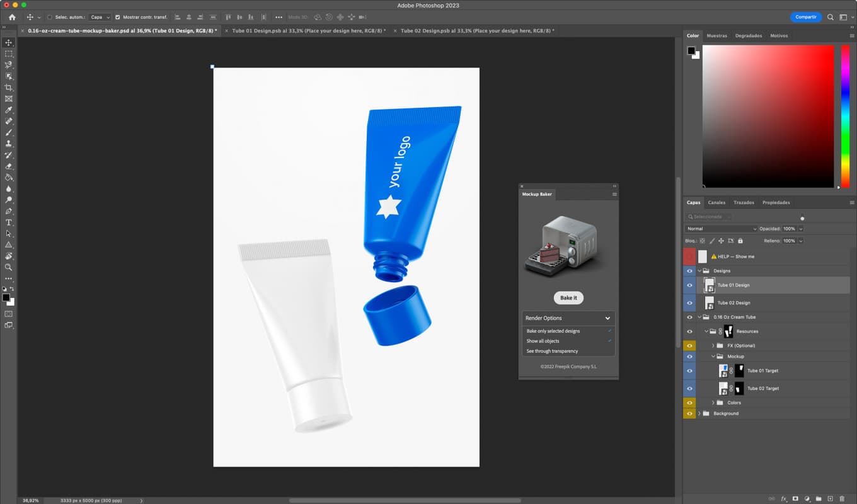The height and width of the screenshot is (504, 857).
Task: Select the Horizontal Type tool
Action: coord(9,222)
